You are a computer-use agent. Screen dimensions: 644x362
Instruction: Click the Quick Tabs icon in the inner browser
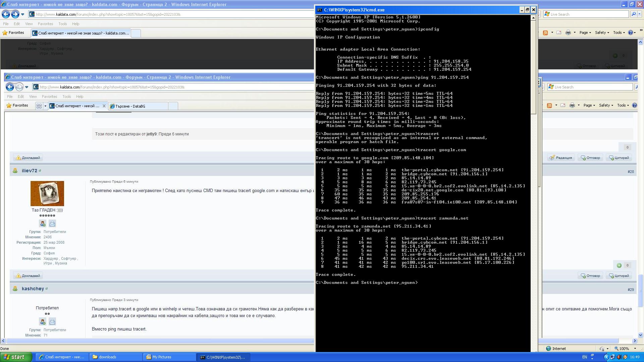point(39,106)
